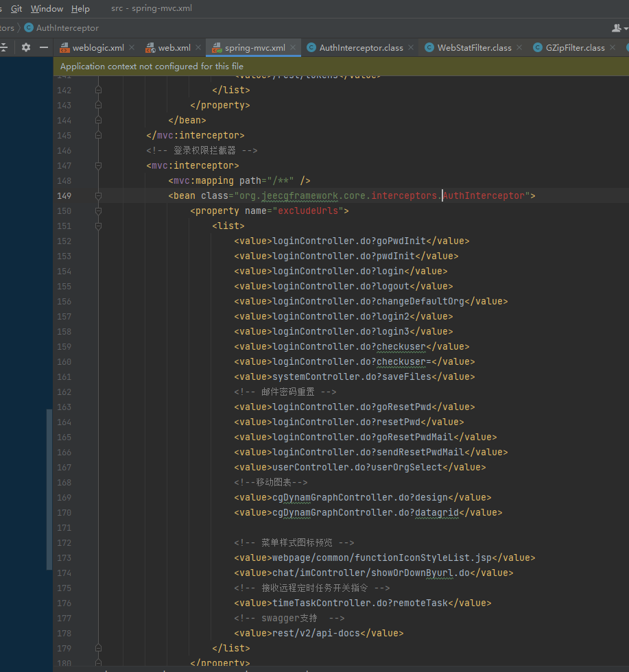Close the WebStatFilter.class tab
The height and width of the screenshot is (672, 629).
click(519, 48)
